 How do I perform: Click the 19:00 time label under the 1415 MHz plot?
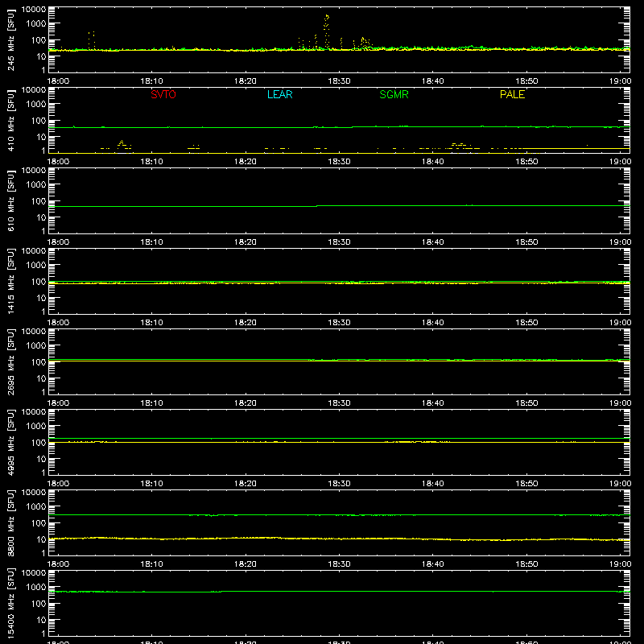620,323
